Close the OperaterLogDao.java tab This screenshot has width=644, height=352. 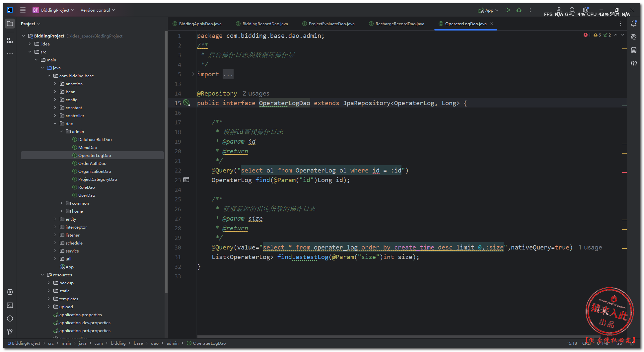[492, 24]
